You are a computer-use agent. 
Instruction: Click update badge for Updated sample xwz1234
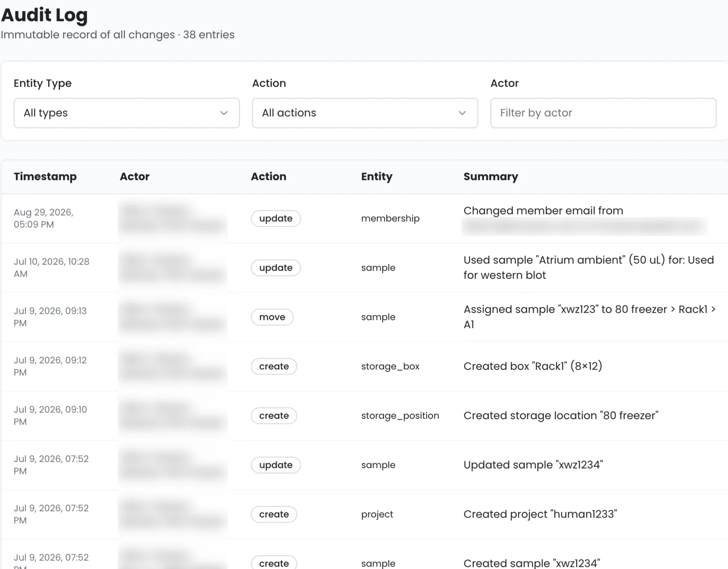(x=276, y=465)
